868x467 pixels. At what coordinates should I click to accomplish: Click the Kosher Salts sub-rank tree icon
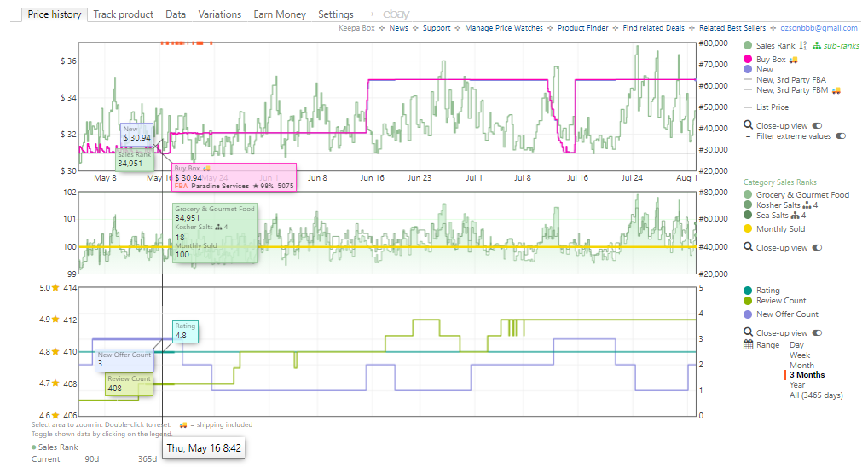(x=807, y=205)
